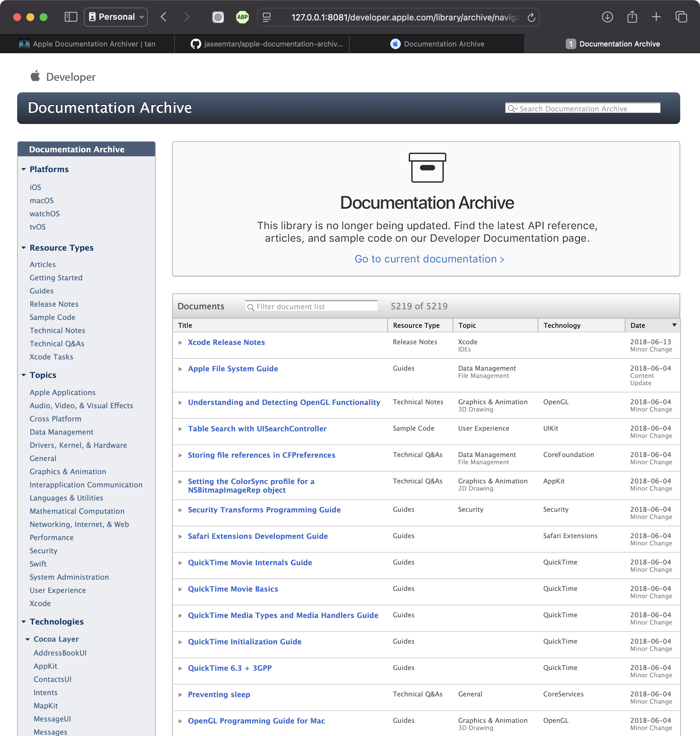Click the 5219 of 5219 document count
The width and height of the screenshot is (700, 736).
(x=419, y=306)
